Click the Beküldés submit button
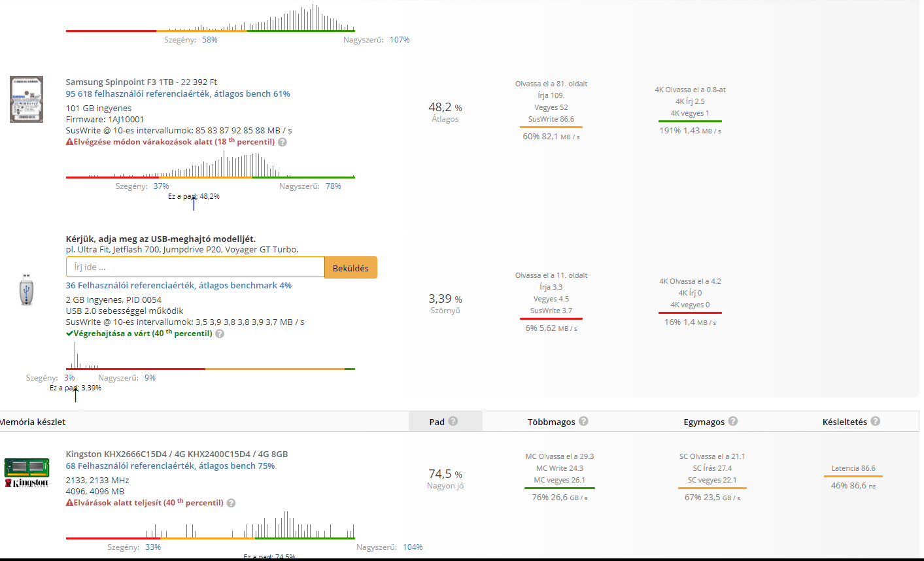This screenshot has height=561, width=924. [351, 267]
